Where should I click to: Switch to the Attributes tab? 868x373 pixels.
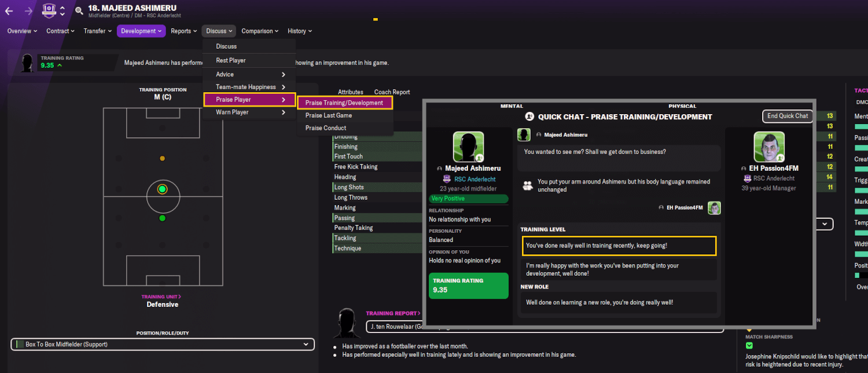[351, 92]
